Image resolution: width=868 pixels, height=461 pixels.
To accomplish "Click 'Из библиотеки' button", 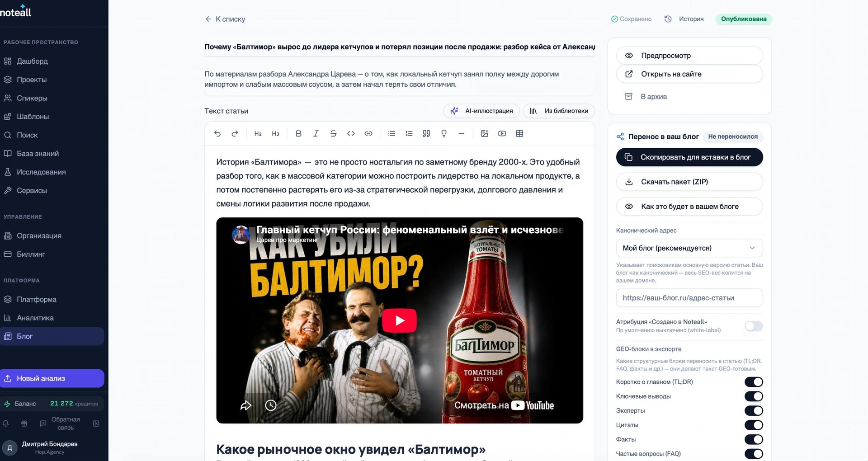I will [559, 111].
